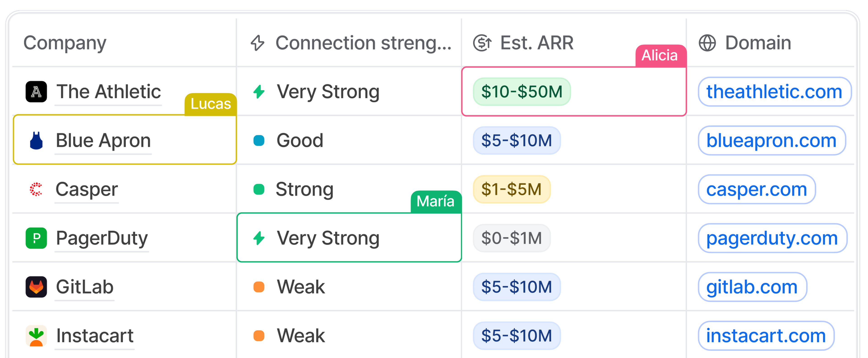
Task: Click the Est. ARR currency icon
Action: pyautogui.click(x=482, y=43)
